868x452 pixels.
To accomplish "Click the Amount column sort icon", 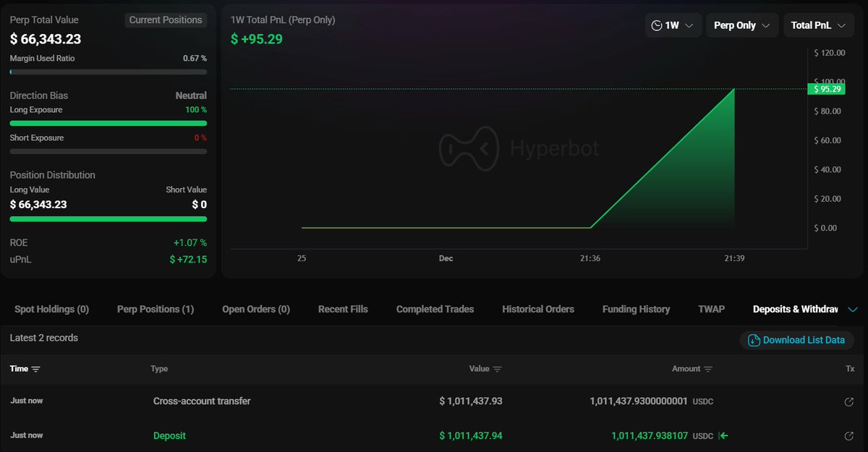I will [708, 369].
